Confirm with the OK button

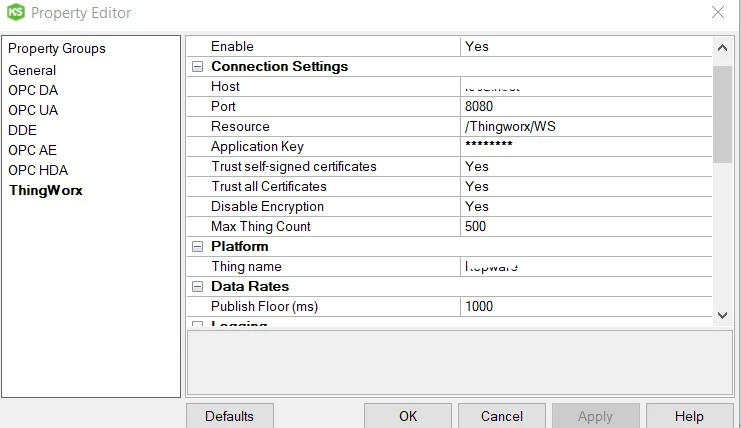pyautogui.click(x=408, y=416)
